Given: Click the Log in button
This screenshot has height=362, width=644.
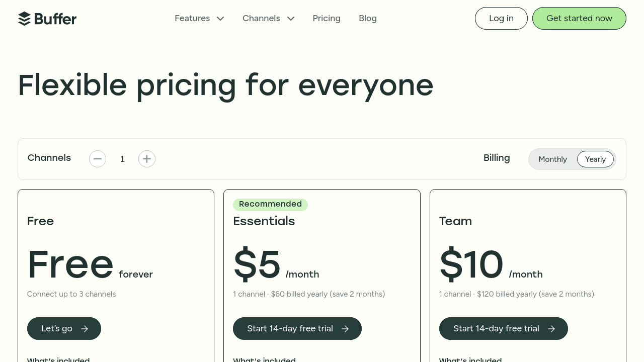Looking at the screenshot, I should click(x=501, y=19).
